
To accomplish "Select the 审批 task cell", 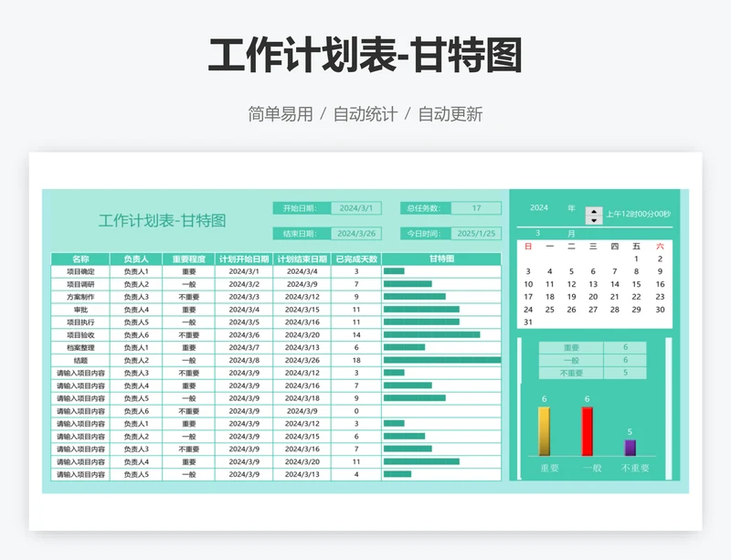I will pyautogui.click(x=80, y=310).
